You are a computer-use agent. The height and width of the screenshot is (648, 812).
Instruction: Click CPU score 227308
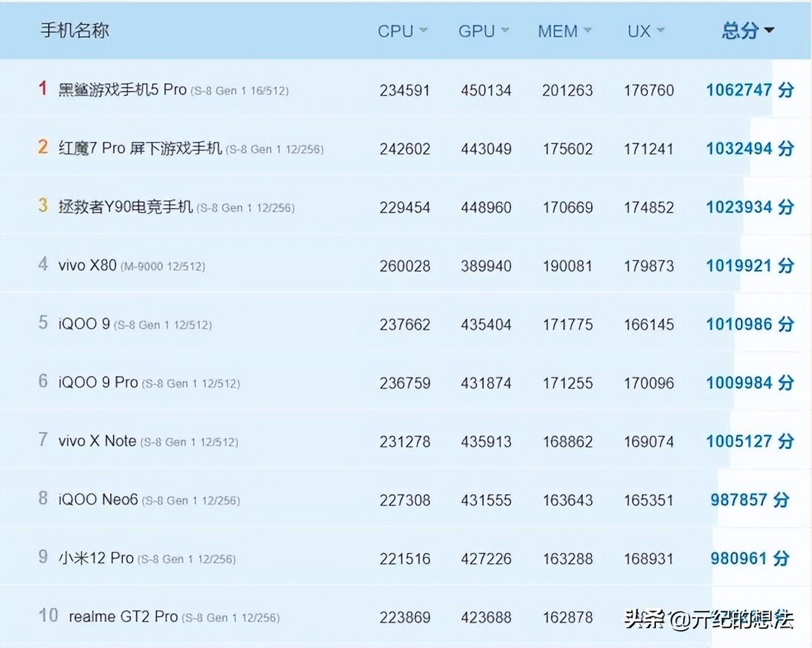(x=405, y=500)
